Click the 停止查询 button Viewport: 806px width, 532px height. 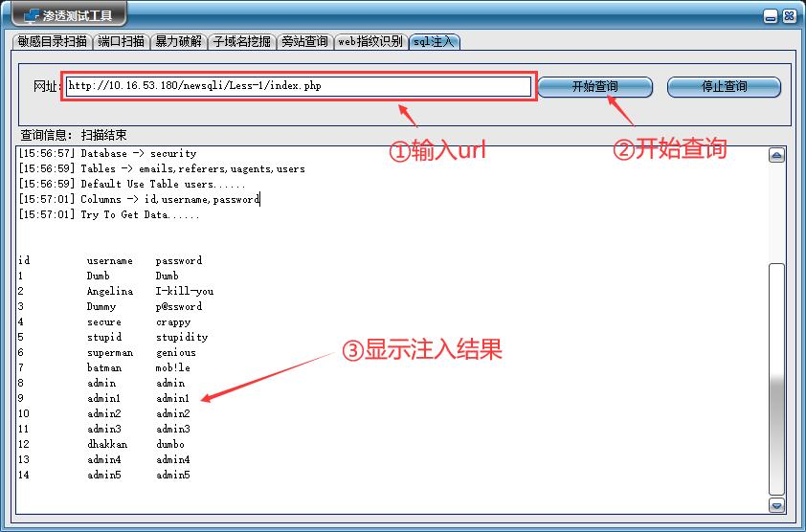click(x=725, y=86)
